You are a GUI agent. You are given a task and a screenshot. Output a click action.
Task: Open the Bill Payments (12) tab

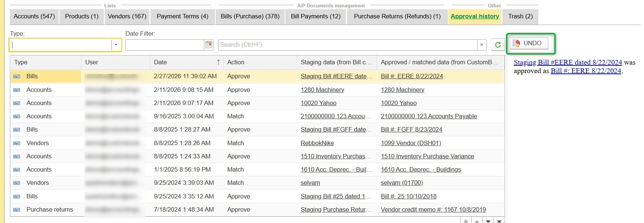point(315,17)
